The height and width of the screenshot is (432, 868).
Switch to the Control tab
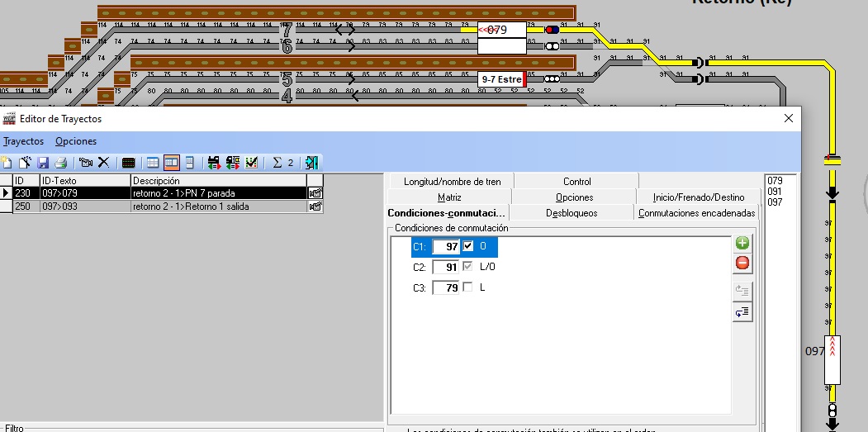[x=576, y=181]
